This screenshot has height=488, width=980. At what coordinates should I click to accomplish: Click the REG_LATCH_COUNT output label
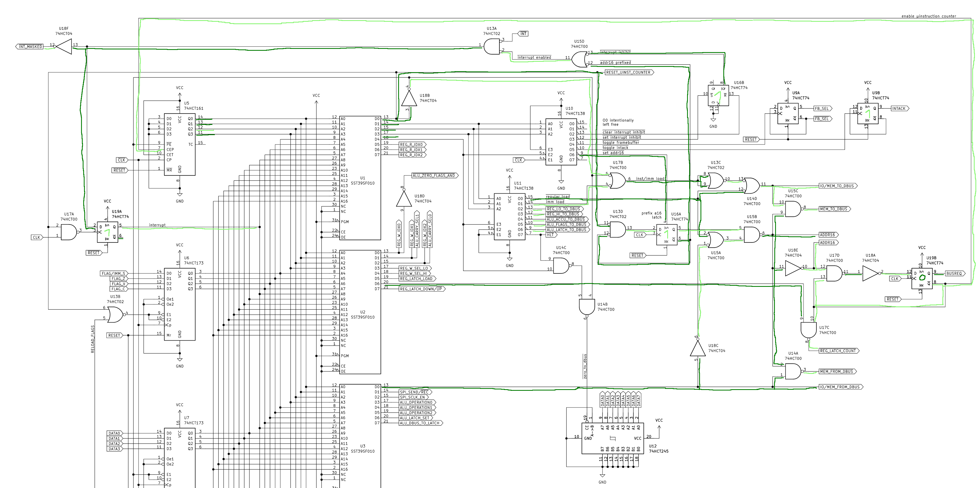tap(839, 350)
